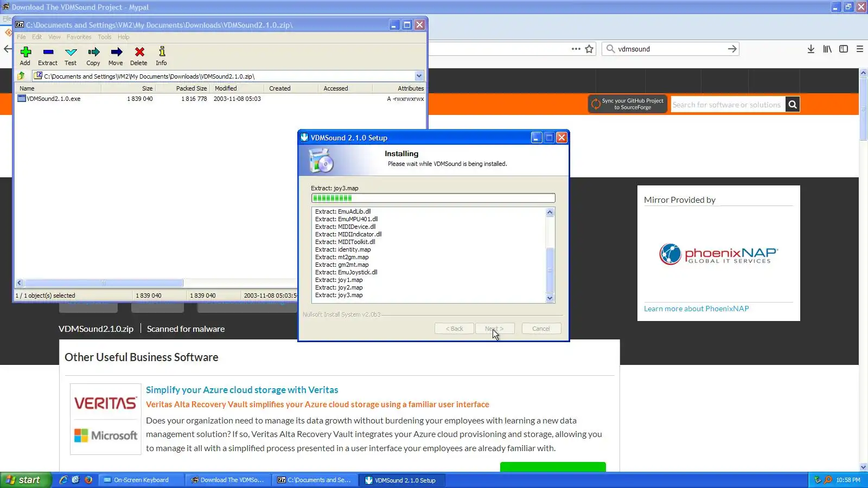Click the 10:58 PM system clock
The height and width of the screenshot is (488, 868).
click(848, 480)
